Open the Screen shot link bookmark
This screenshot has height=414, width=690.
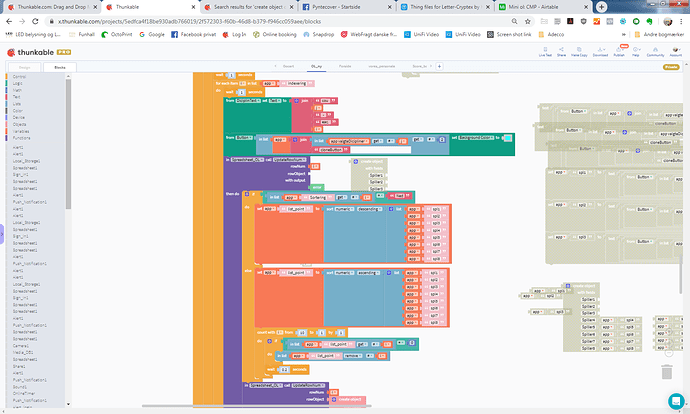point(509,34)
